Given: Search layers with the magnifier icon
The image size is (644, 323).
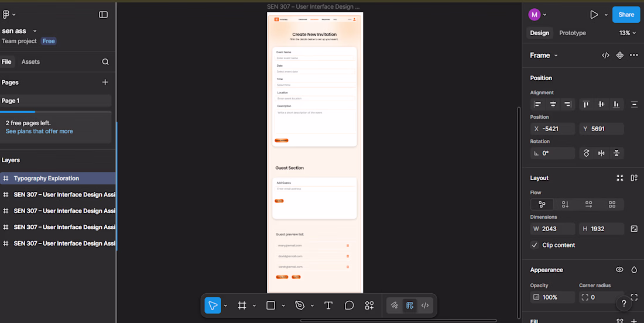Looking at the screenshot, I should tap(105, 61).
